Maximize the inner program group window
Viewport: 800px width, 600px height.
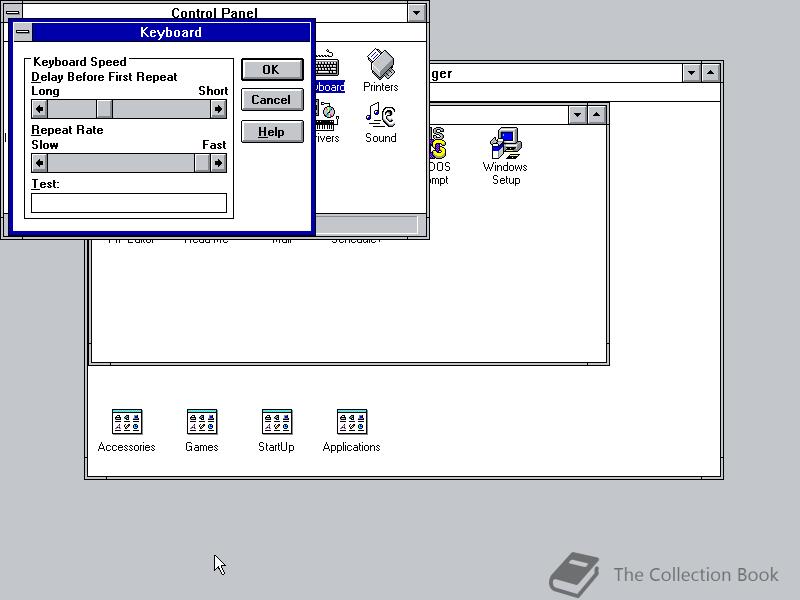coord(596,115)
